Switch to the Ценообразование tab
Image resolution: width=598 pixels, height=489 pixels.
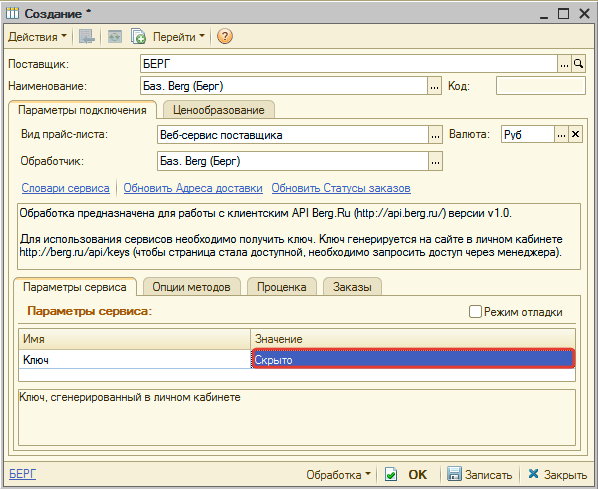[219, 110]
